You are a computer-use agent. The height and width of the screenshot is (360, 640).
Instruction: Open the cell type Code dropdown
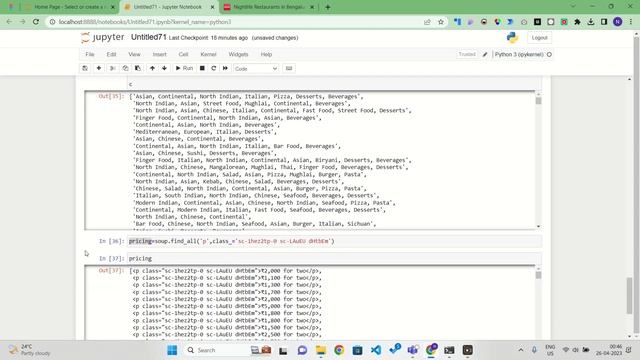tap(256, 69)
